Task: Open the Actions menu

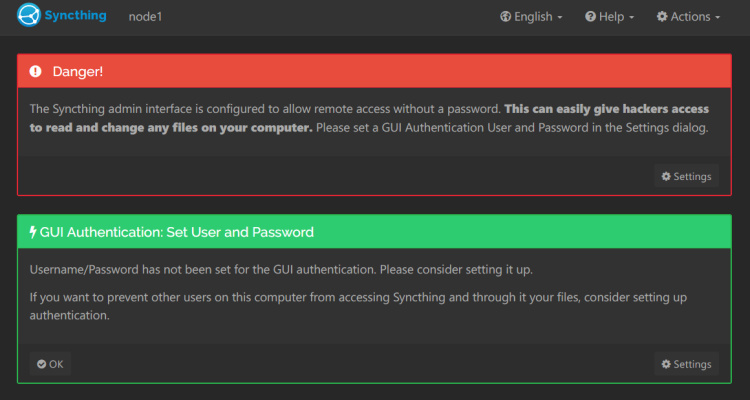Action: [689, 17]
